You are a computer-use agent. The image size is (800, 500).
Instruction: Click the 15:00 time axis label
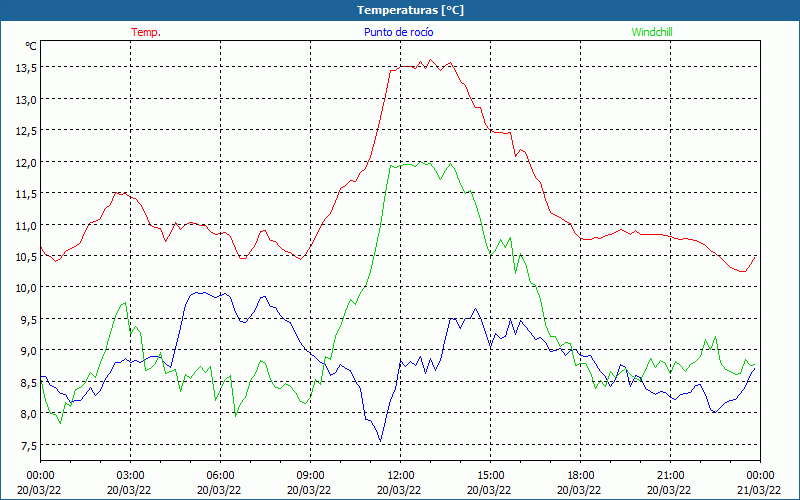coord(490,476)
